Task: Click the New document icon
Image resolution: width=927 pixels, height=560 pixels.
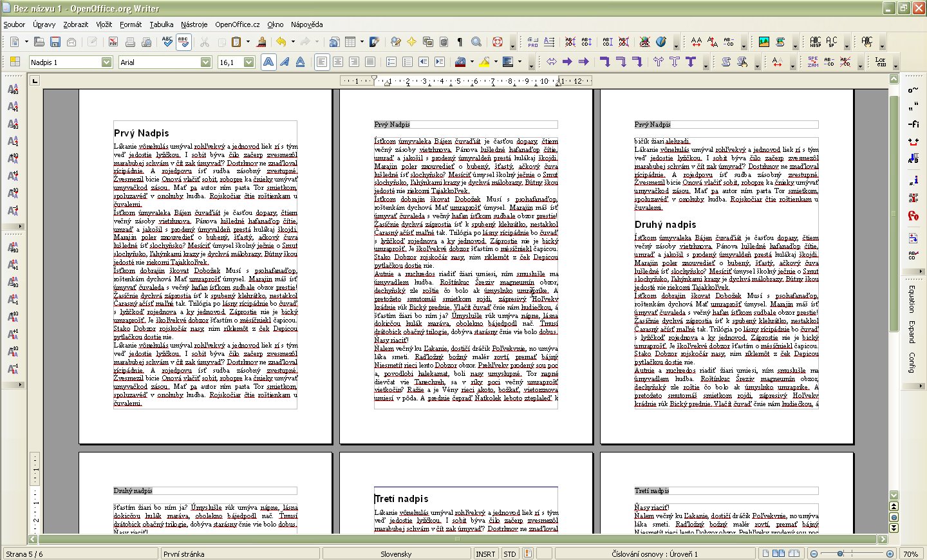Action: click(x=14, y=42)
